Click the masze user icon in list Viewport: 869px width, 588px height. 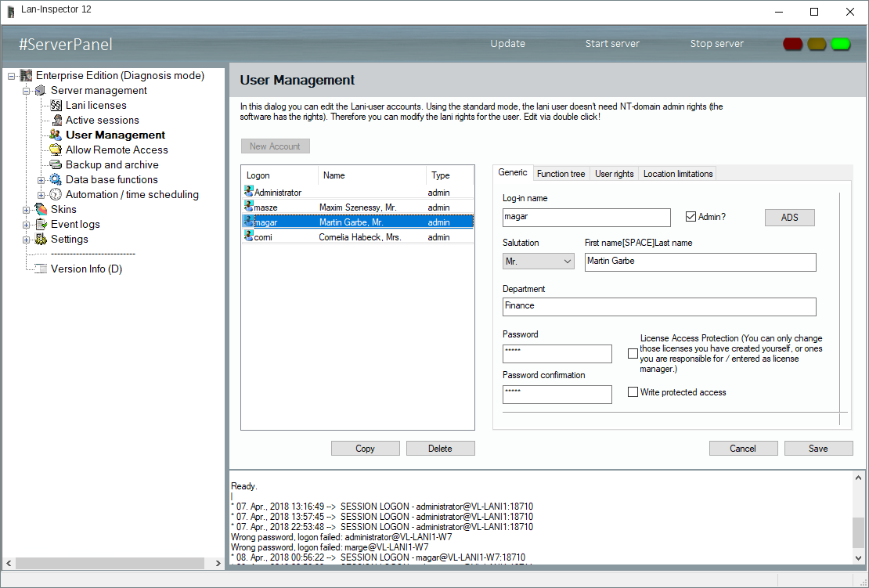[249, 207]
